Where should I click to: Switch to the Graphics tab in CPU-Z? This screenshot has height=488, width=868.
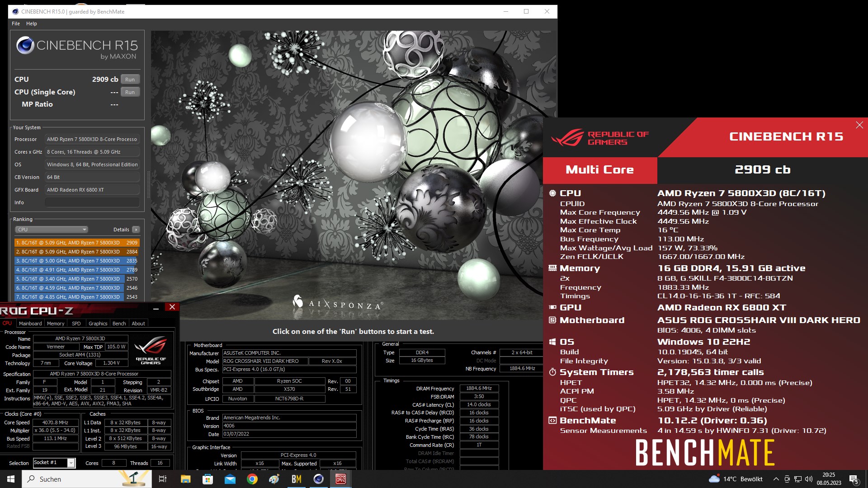pyautogui.click(x=98, y=324)
